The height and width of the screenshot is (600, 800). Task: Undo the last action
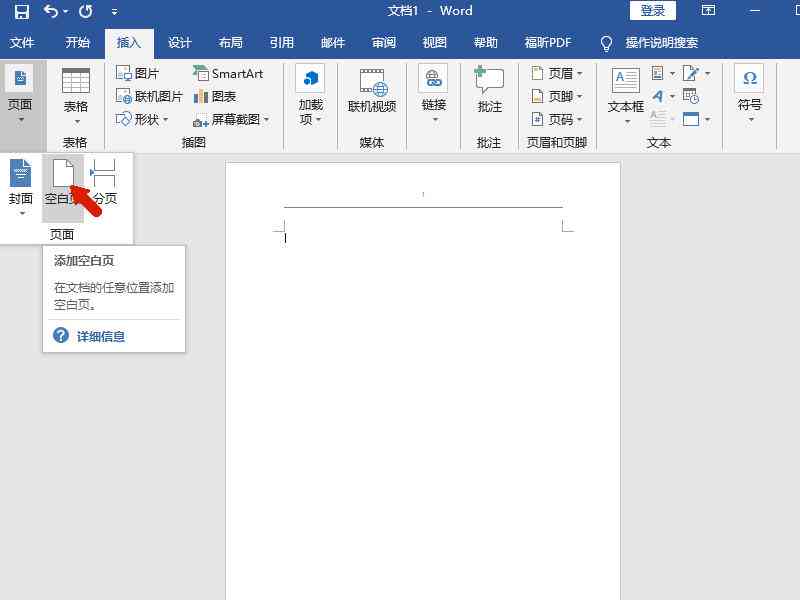click(x=51, y=11)
